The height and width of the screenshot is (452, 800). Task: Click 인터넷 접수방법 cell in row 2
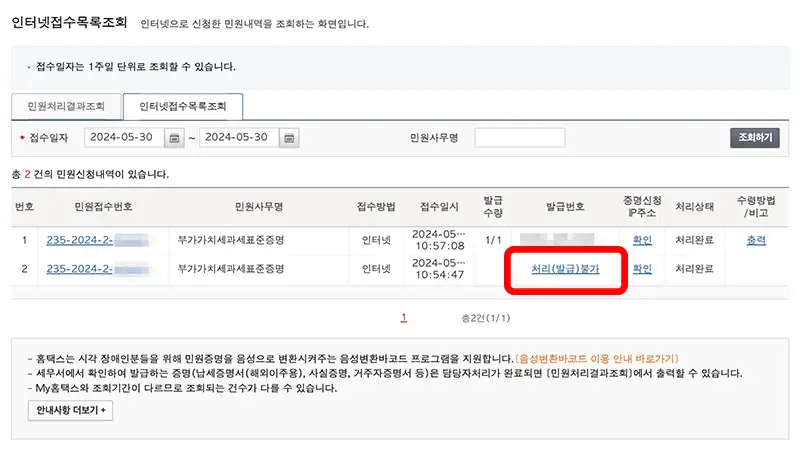pos(376,269)
